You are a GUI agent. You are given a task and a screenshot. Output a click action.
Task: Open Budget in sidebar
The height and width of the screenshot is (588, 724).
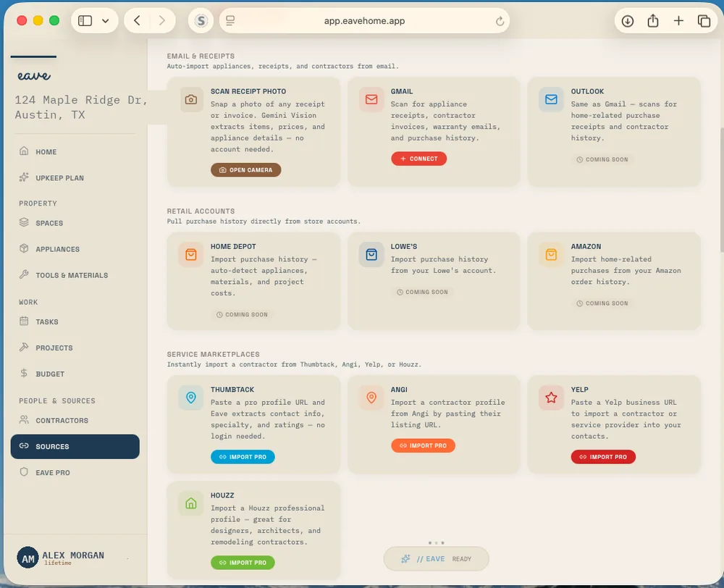pos(75,374)
